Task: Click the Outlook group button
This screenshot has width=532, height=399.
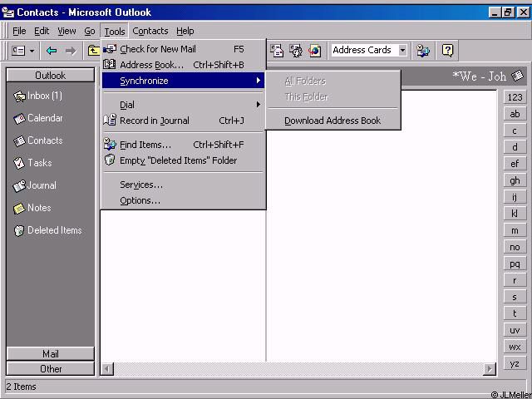Action: click(x=50, y=76)
